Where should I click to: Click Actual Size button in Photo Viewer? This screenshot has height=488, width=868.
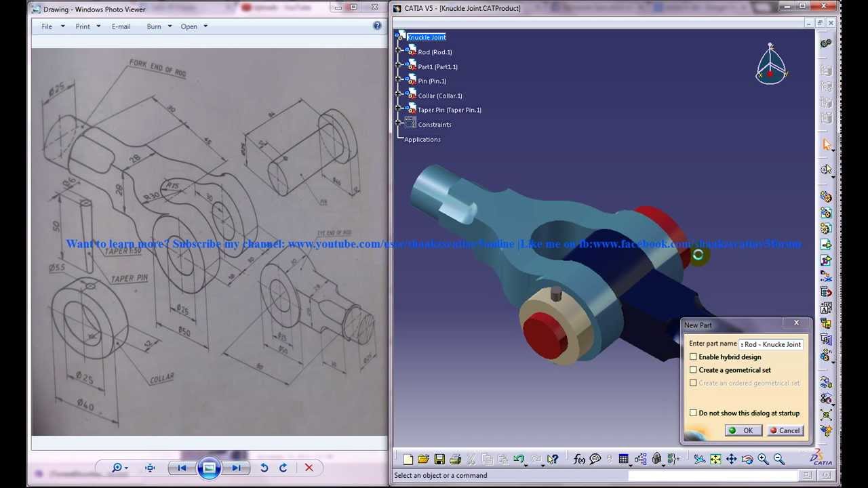point(150,468)
